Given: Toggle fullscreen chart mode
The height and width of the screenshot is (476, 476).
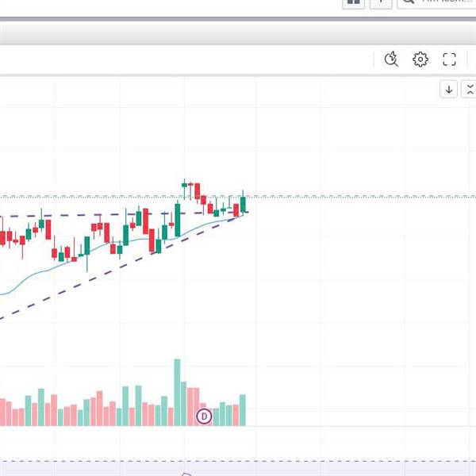Looking at the screenshot, I should (449, 59).
